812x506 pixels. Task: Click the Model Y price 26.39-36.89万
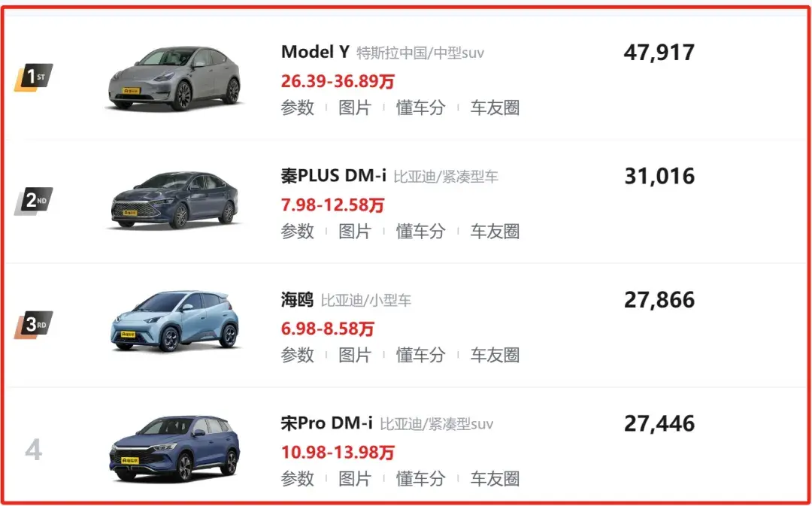(338, 81)
